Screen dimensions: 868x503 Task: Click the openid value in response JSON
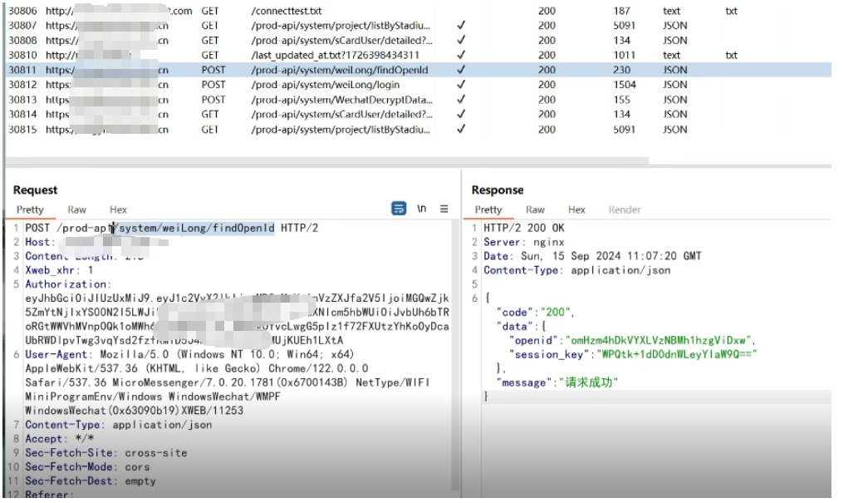tap(658, 340)
